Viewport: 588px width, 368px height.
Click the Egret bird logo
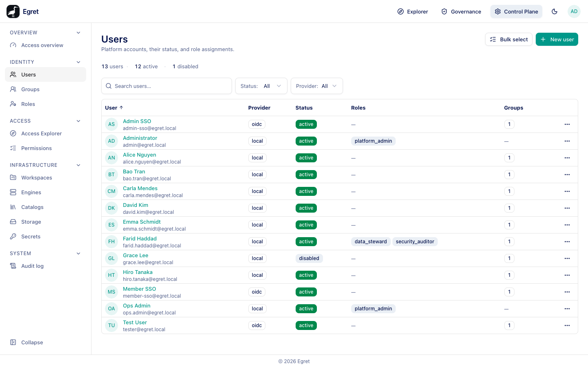pyautogui.click(x=13, y=11)
